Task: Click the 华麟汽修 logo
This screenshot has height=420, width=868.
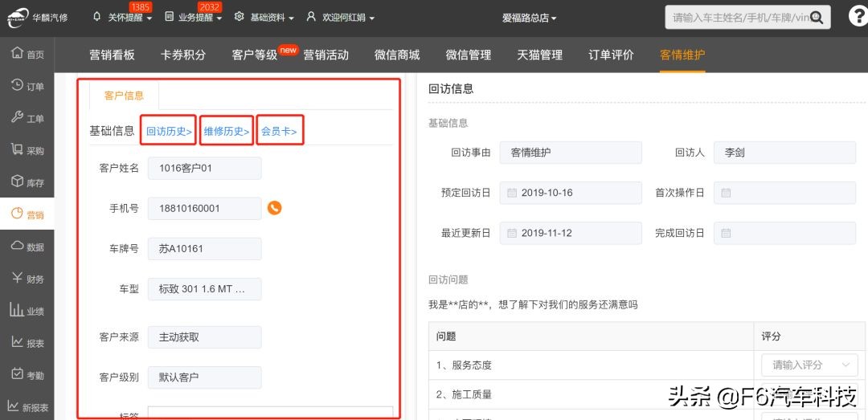Action: click(36, 18)
